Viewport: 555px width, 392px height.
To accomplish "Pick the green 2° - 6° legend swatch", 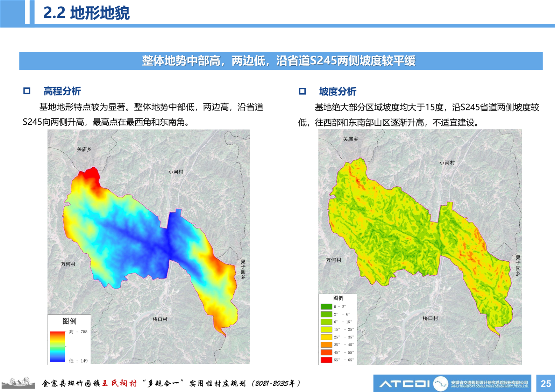I will (326, 314).
